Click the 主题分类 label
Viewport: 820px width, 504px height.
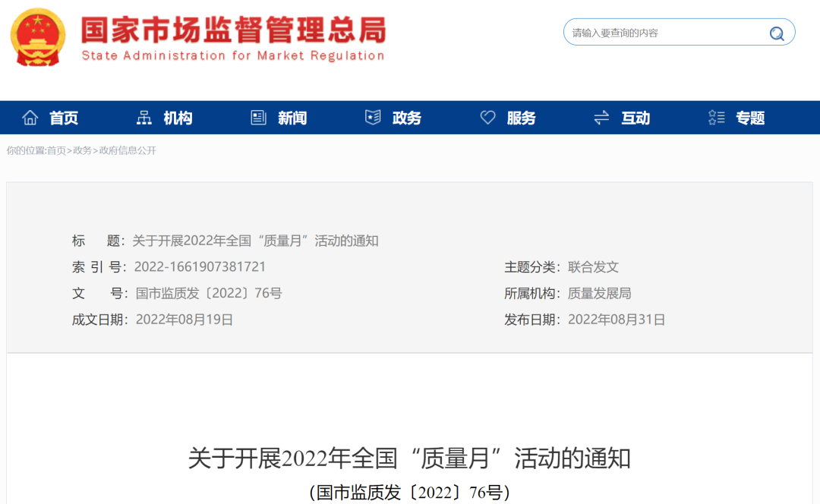(531, 267)
